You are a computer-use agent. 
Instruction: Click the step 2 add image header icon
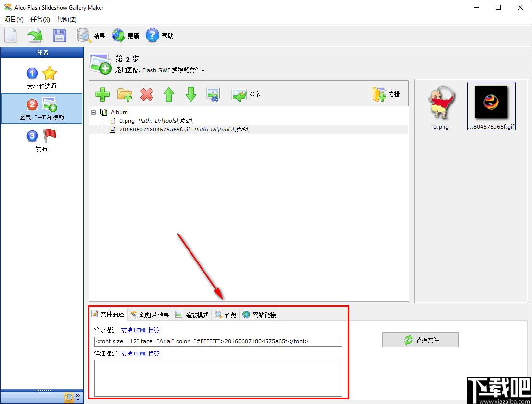click(x=100, y=64)
